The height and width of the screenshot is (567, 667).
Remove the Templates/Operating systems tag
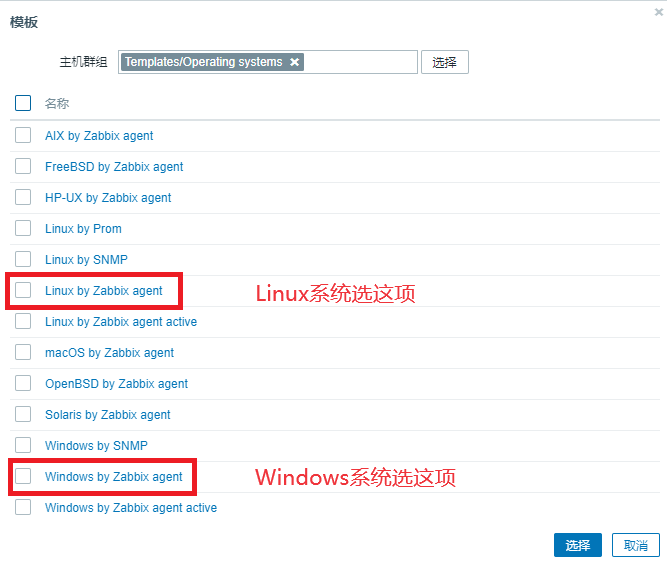point(294,62)
